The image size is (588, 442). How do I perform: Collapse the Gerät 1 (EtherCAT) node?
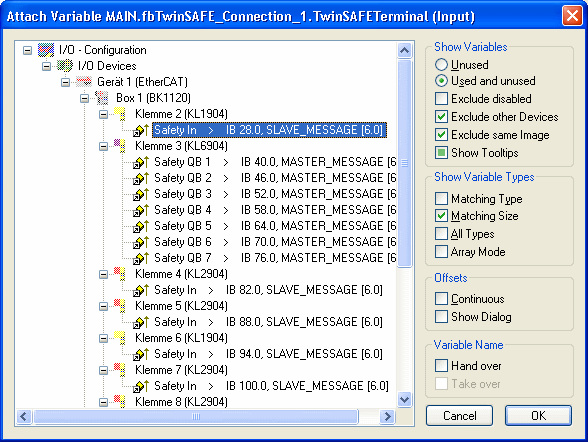click(x=65, y=82)
